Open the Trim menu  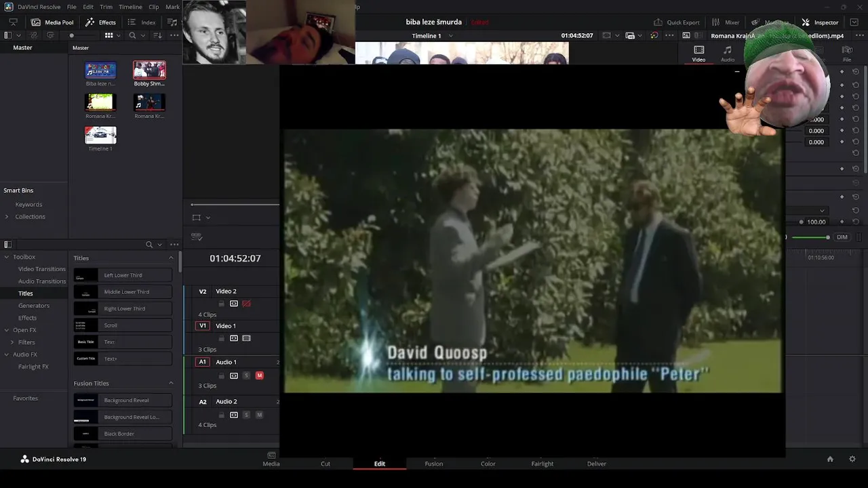click(106, 7)
